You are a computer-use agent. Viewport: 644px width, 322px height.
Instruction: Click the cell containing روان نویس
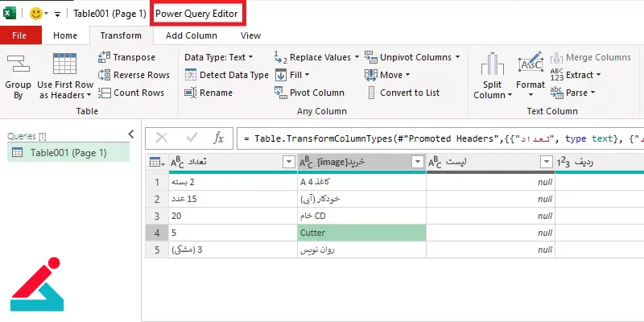point(361,250)
